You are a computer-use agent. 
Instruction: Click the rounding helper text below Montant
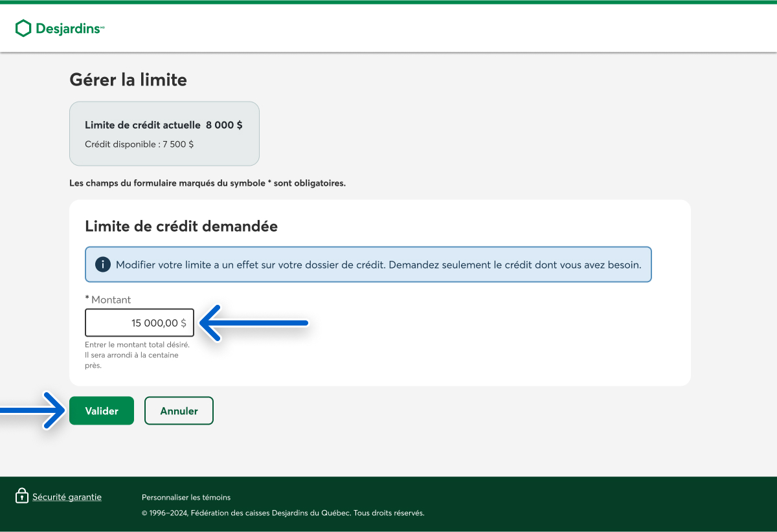[x=137, y=355]
